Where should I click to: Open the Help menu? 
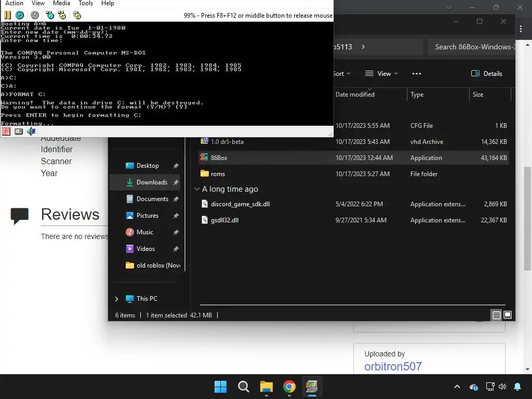(108, 4)
